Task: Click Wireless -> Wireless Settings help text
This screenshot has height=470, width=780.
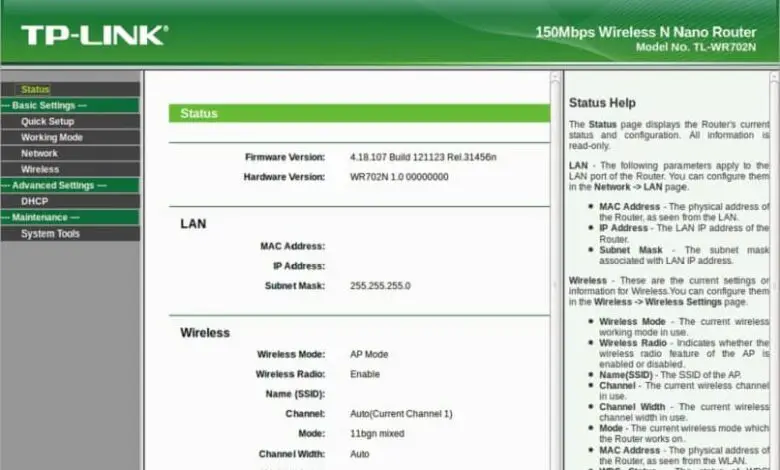Action: pyautogui.click(x=658, y=302)
